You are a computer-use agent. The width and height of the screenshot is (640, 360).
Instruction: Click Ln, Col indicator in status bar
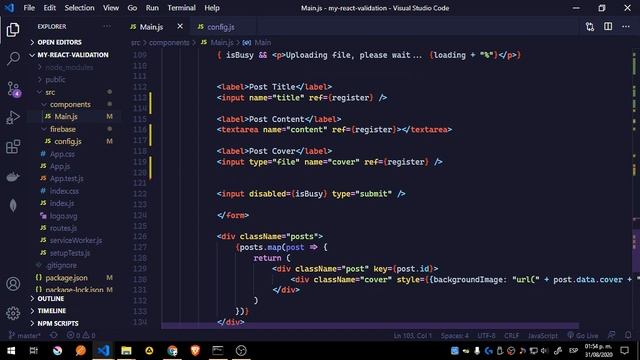pyautogui.click(x=412, y=336)
